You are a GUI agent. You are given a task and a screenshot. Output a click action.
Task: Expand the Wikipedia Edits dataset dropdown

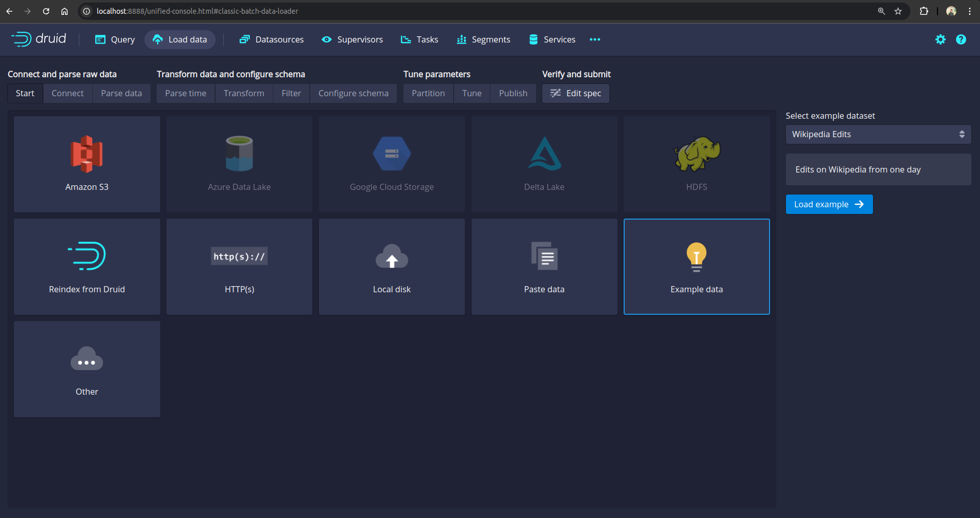point(878,134)
